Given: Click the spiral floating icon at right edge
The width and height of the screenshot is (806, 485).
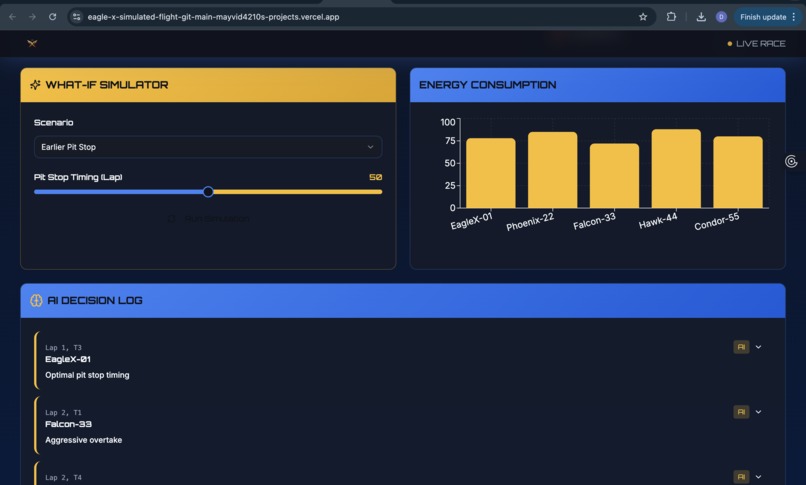Looking at the screenshot, I should 791,161.
